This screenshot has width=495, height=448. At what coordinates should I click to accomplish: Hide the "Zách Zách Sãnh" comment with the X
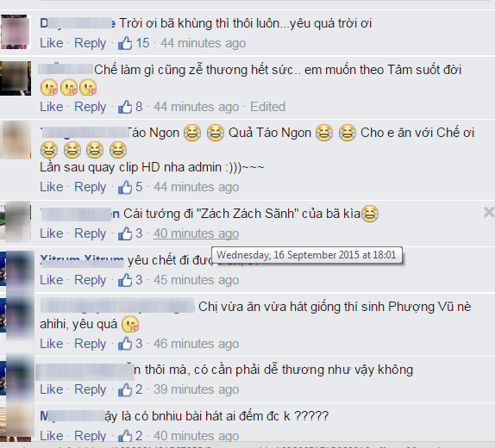pyautogui.click(x=489, y=212)
